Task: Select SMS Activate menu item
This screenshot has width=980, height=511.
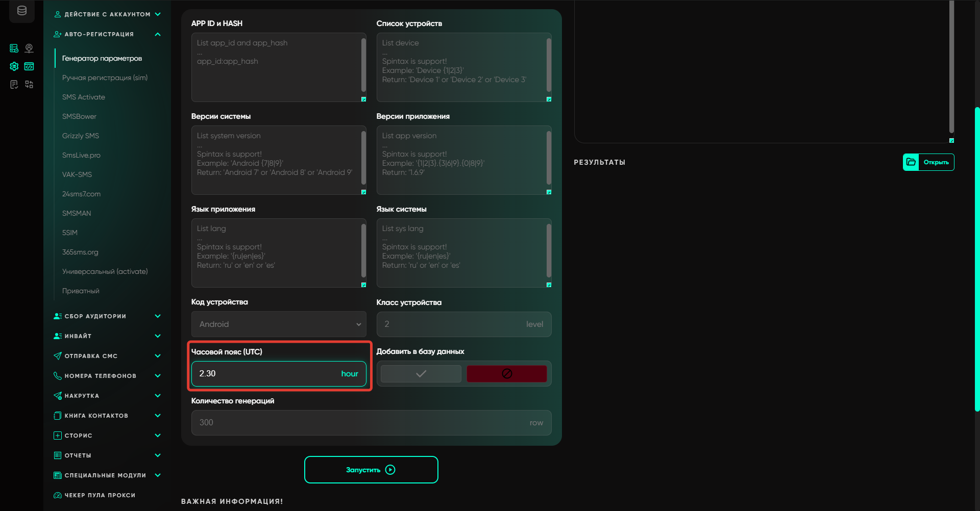Action: tap(84, 97)
